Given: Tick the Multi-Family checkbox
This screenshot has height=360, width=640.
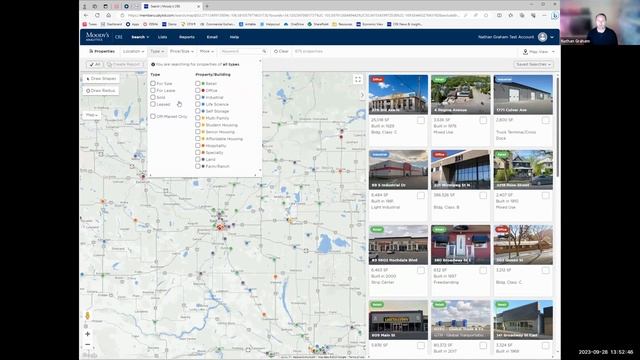Looking at the screenshot, I should (198, 118).
